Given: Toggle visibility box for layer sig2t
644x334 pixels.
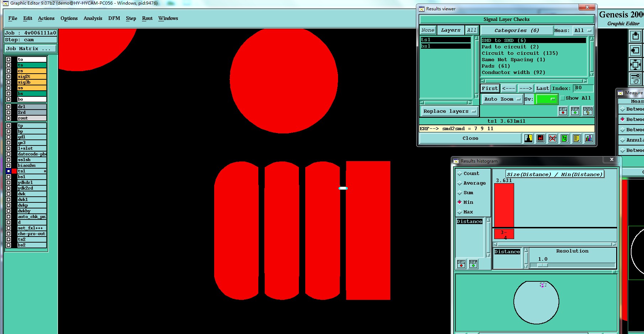Looking at the screenshot, I should 9,76.
